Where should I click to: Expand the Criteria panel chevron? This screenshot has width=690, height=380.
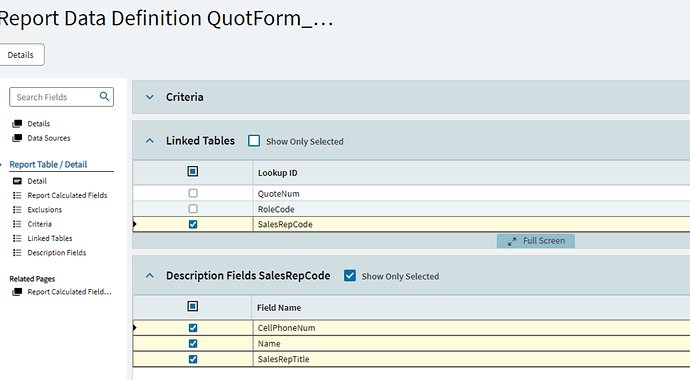(150, 97)
